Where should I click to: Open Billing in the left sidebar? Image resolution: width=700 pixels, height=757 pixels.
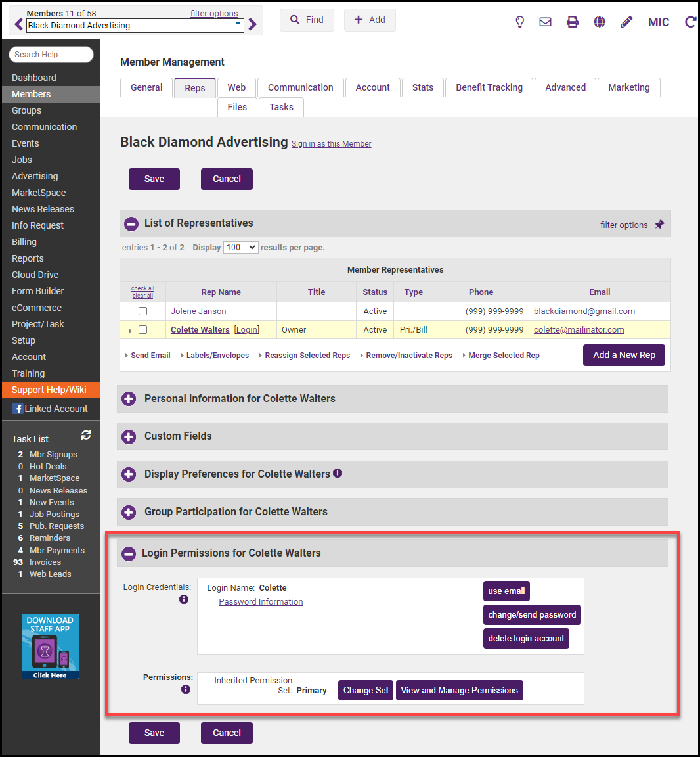coord(24,242)
